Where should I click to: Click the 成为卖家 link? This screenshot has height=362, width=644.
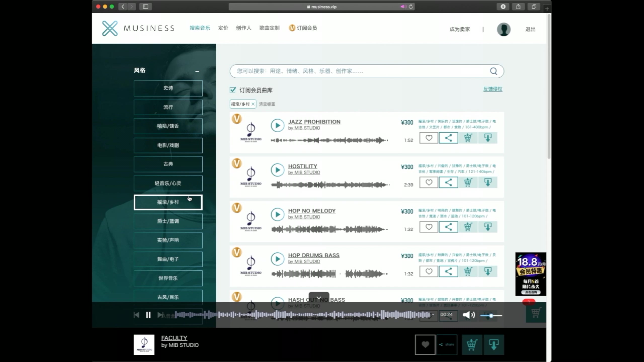click(460, 29)
